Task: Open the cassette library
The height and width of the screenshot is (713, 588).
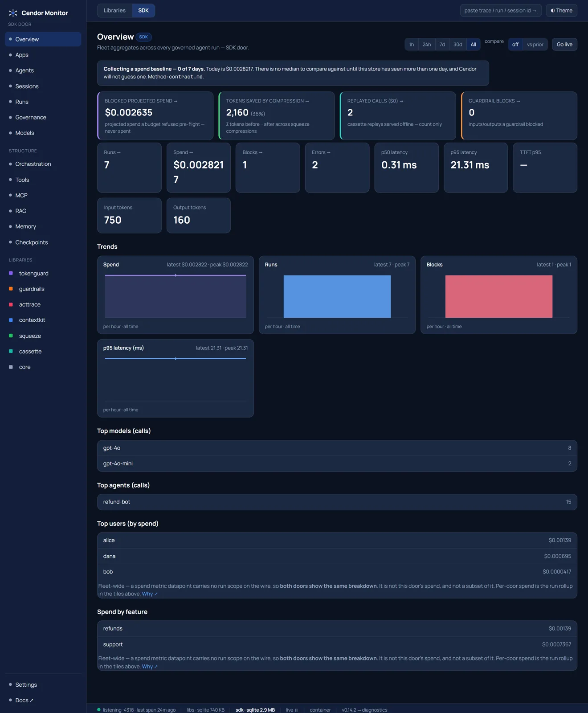Action: pyautogui.click(x=43, y=352)
